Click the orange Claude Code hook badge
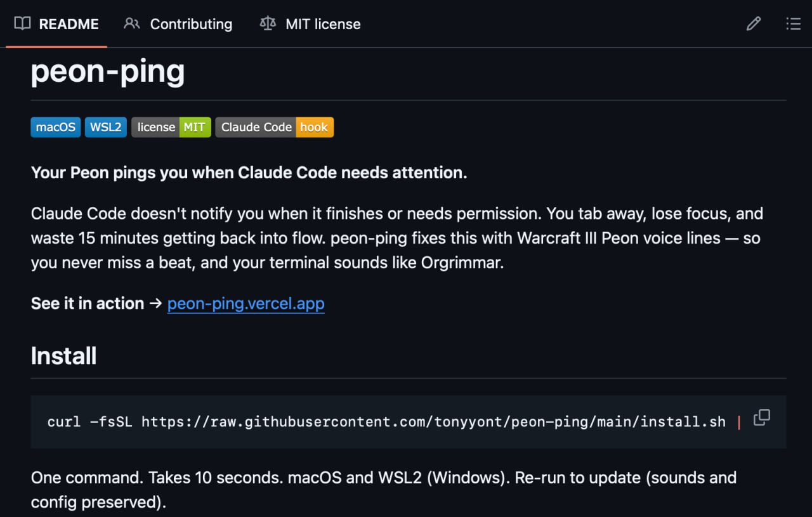 point(274,127)
